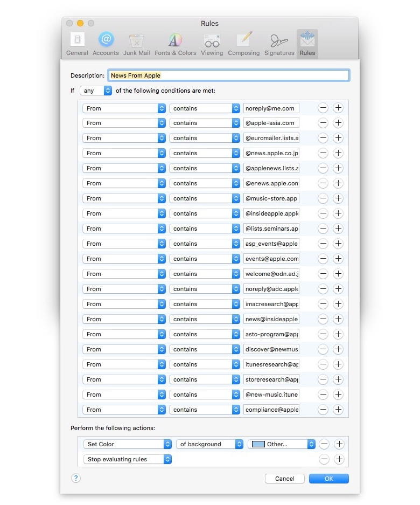This screenshot has width=420, height=505.
Task: Click the Description field News From Apple
Action: pyautogui.click(x=228, y=75)
